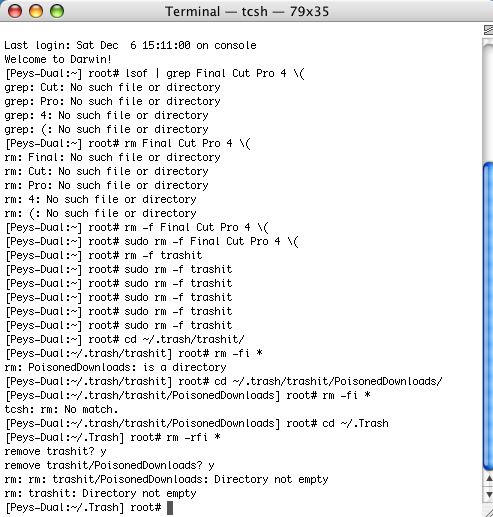Click 'rm: Final: No such file' line
493x517 pixels.
[112, 157]
